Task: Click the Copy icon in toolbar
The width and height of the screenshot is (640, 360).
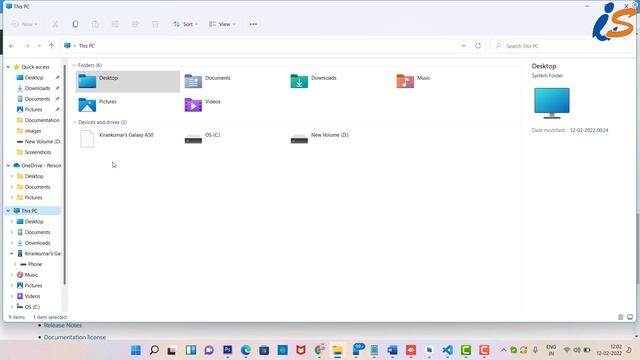Action: coord(75,24)
